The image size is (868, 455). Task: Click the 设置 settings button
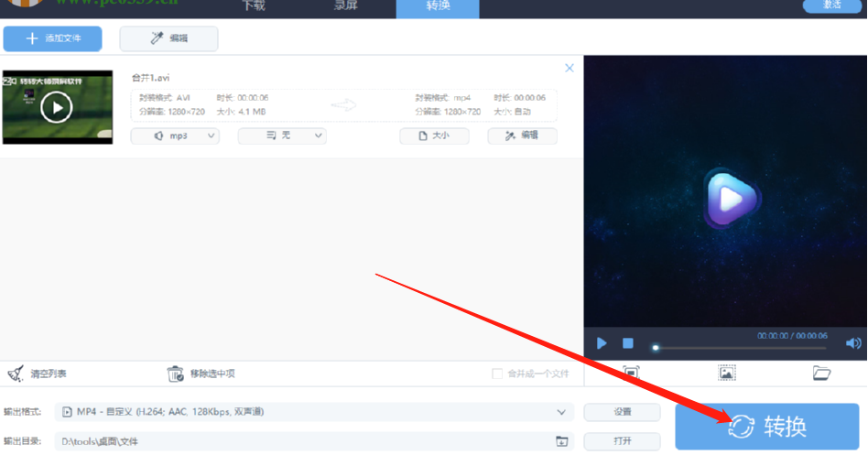[623, 412]
